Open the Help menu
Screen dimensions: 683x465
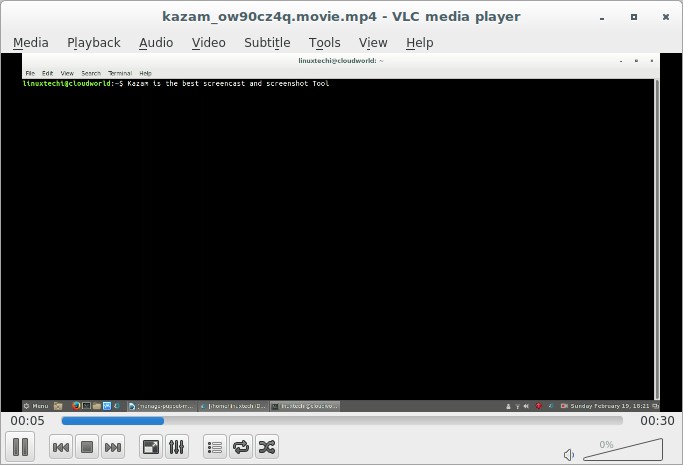[x=419, y=43]
